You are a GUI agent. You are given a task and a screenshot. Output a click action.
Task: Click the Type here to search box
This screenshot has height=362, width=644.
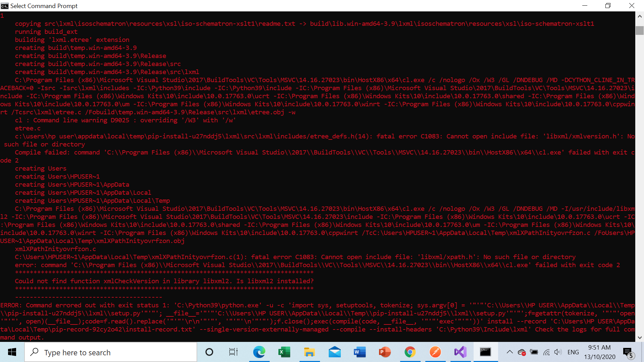(x=111, y=352)
